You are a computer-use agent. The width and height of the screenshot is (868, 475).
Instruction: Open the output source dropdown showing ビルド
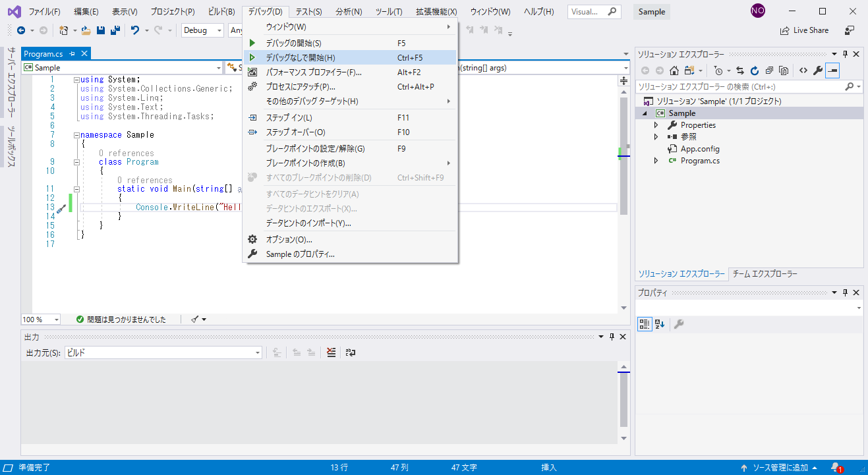163,352
